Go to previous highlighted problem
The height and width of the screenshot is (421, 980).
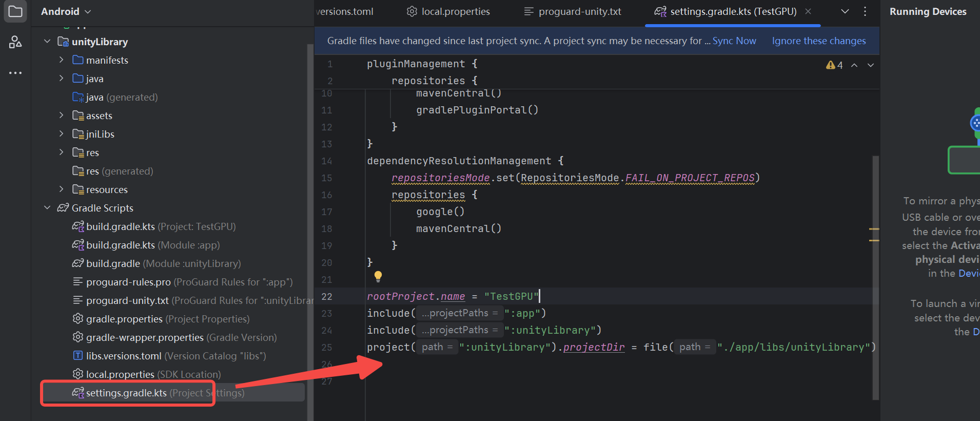[854, 65]
